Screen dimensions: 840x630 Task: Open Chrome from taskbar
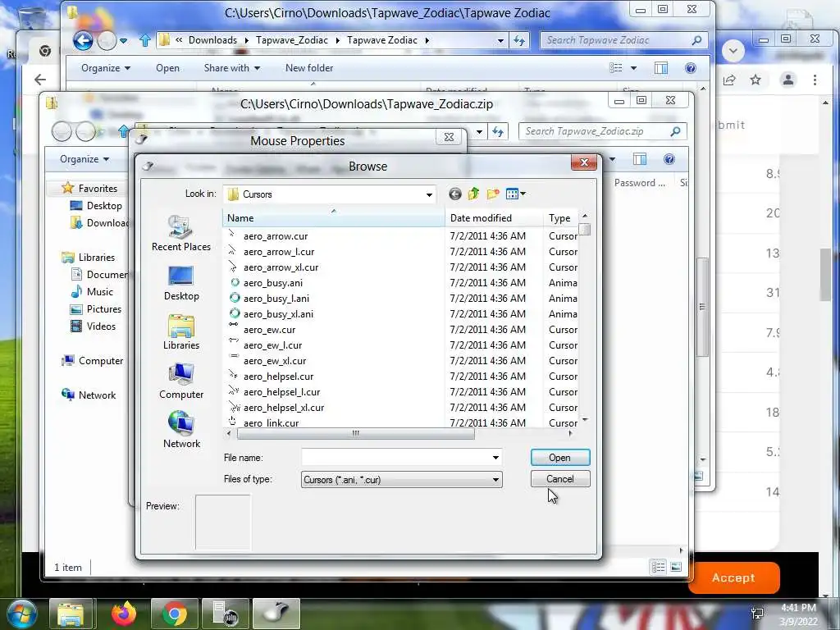pos(175,614)
